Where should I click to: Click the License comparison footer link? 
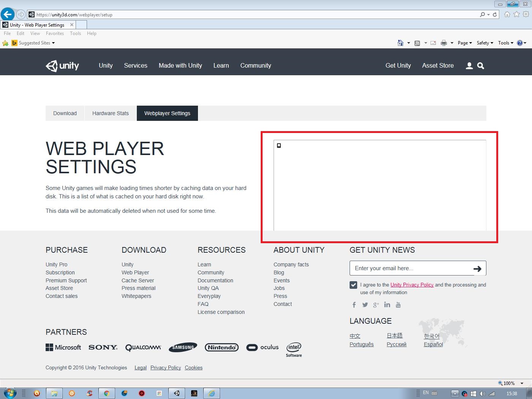tap(221, 312)
